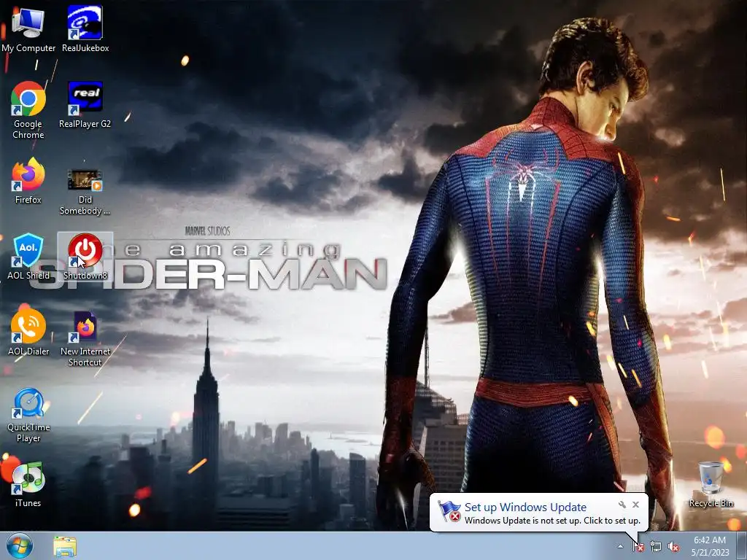Open Windows Explorer from the taskbar
747x560 pixels.
tap(65, 547)
